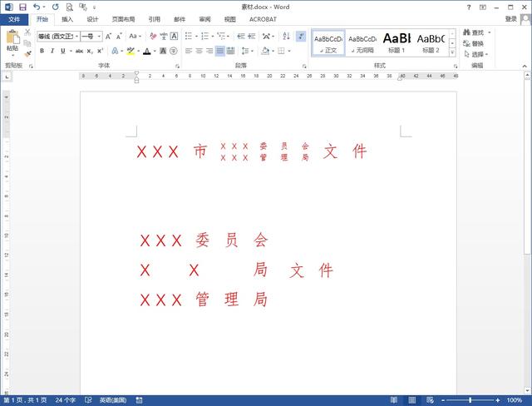Apply the 标题 1 style
Image resolution: width=532 pixels, height=406 pixels.
pos(397,42)
